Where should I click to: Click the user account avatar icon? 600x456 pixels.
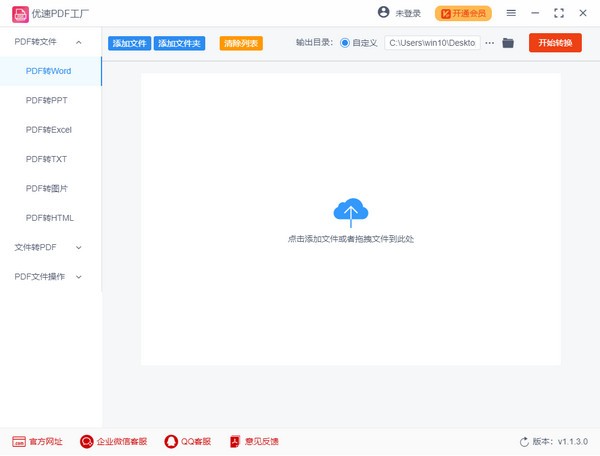[x=384, y=13]
